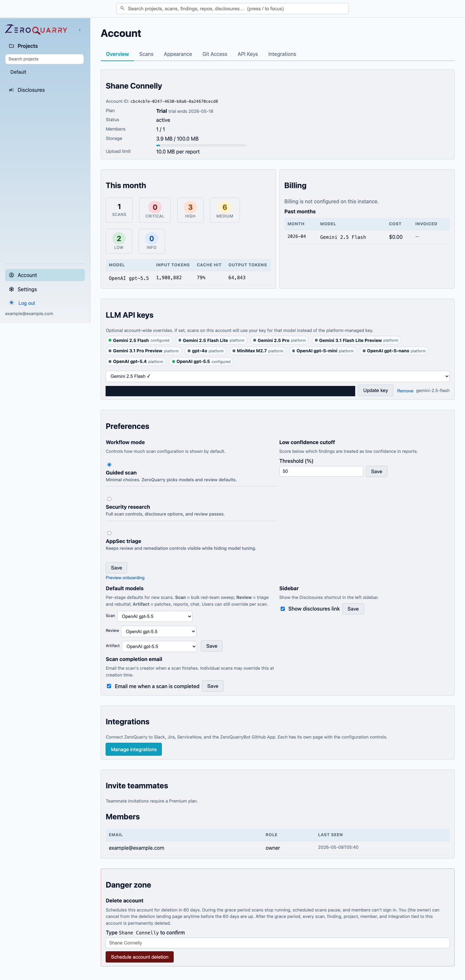This screenshot has height=980, width=465.
Task: Click example@example.com in Members table
Action: [x=137, y=848]
